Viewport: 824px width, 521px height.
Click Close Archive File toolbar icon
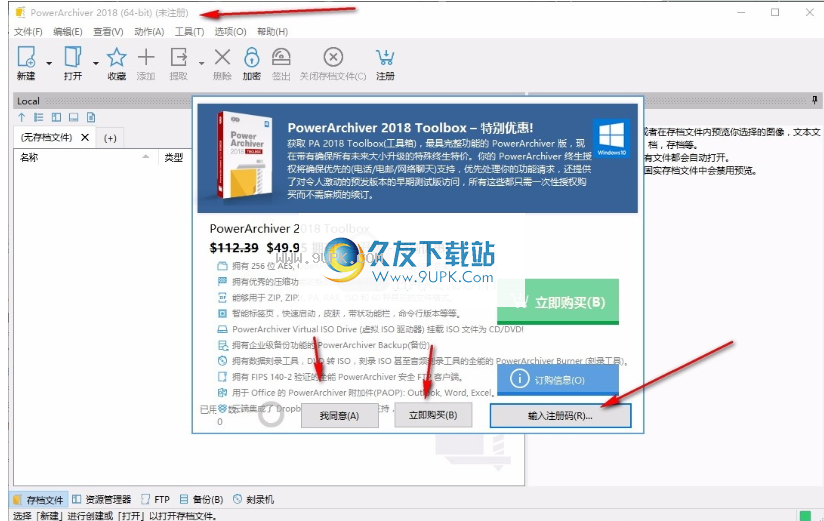click(x=333, y=57)
